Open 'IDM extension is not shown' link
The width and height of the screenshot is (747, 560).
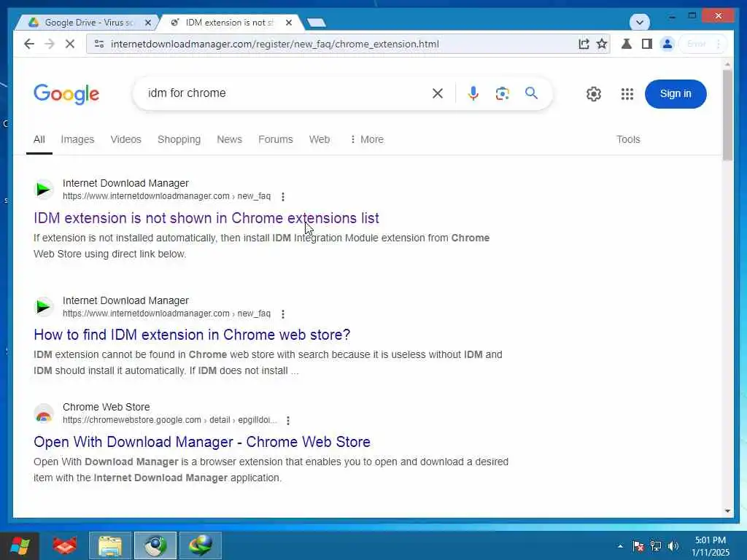click(206, 218)
